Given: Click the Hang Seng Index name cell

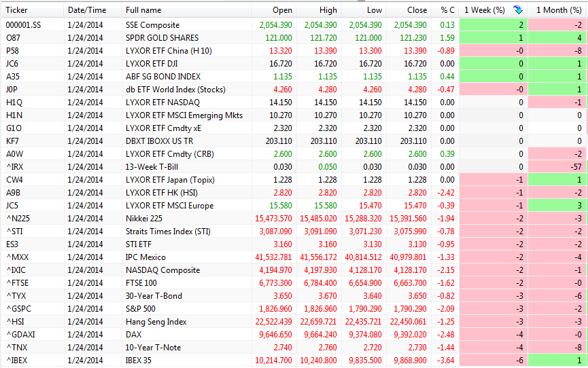Looking at the screenshot, I should [156, 321].
